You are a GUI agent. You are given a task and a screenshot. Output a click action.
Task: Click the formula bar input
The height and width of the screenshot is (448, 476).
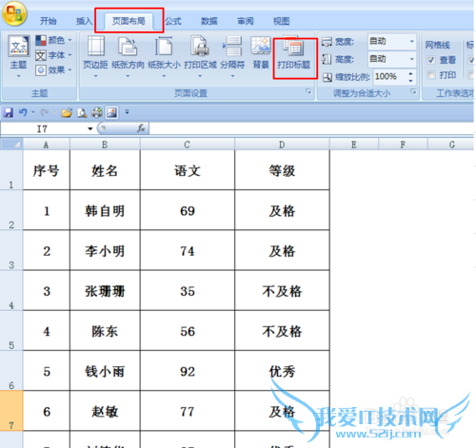311,128
